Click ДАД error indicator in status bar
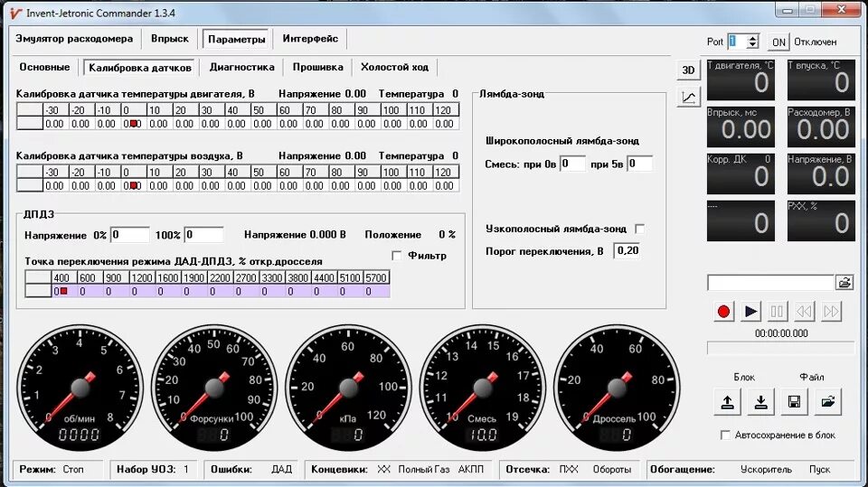Viewport: 868px width, 487px height. click(x=282, y=469)
